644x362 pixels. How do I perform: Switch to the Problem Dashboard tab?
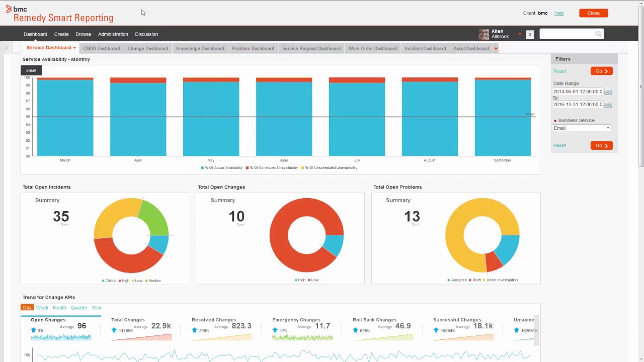click(253, 48)
